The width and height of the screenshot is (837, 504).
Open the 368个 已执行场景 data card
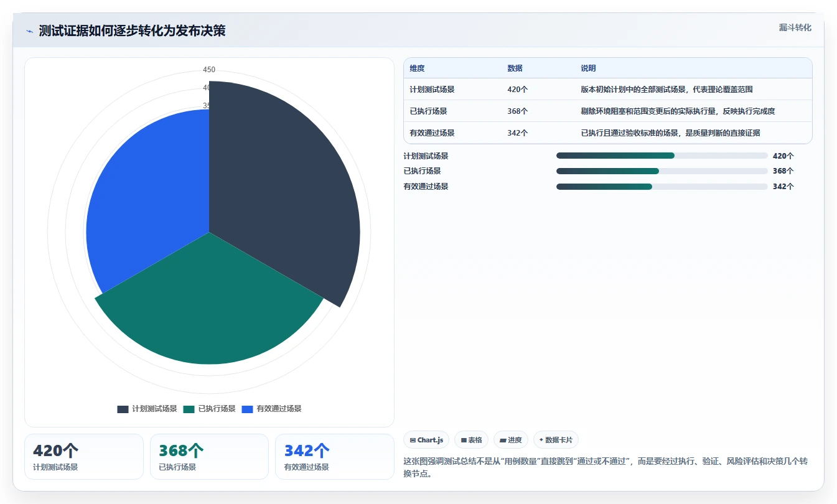209,457
